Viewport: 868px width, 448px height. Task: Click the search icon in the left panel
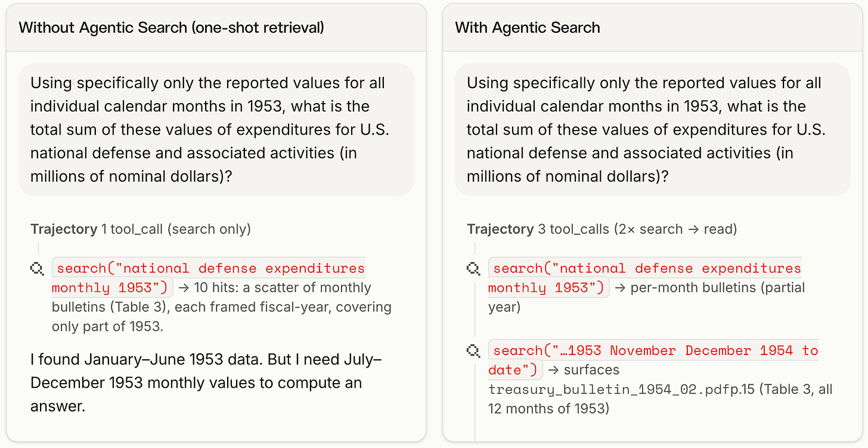pos(37,269)
